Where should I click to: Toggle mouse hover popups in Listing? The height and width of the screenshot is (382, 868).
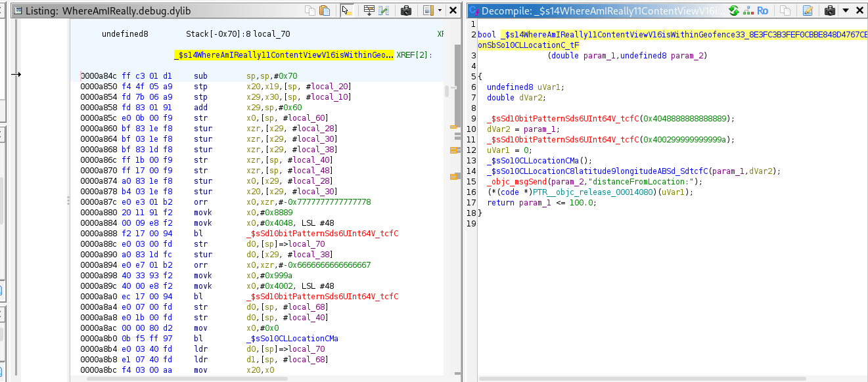click(348, 11)
